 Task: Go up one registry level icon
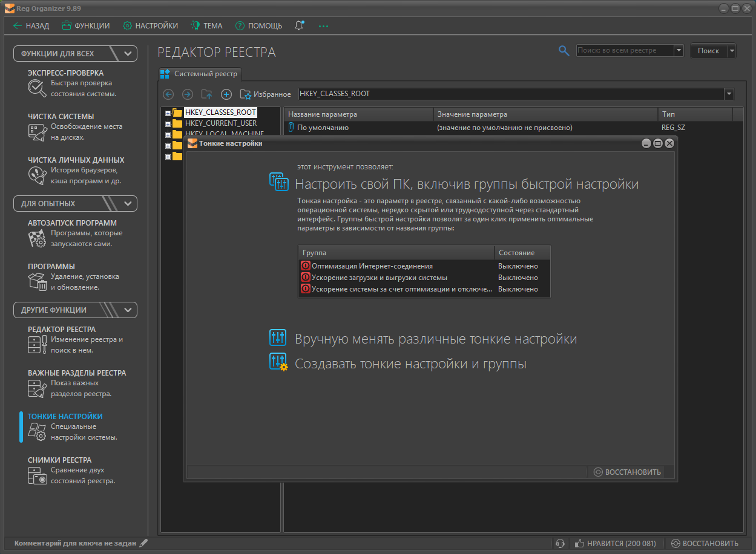tap(207, 94)
